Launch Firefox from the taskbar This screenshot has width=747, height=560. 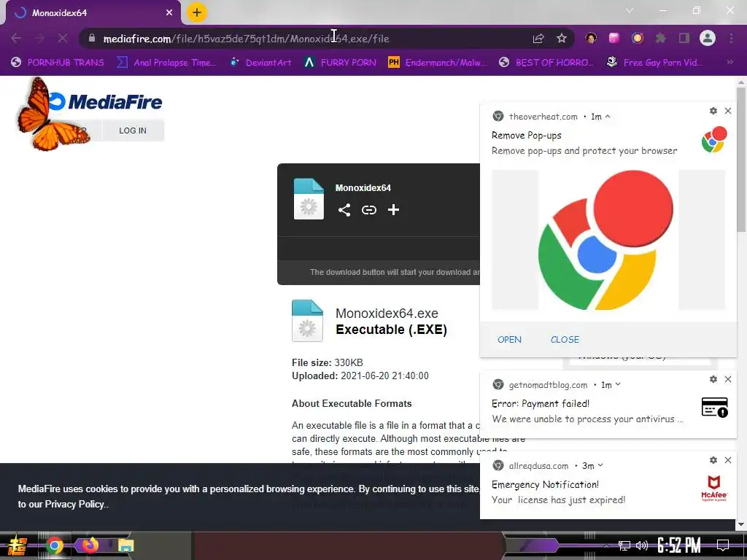[x=90, y=545]
